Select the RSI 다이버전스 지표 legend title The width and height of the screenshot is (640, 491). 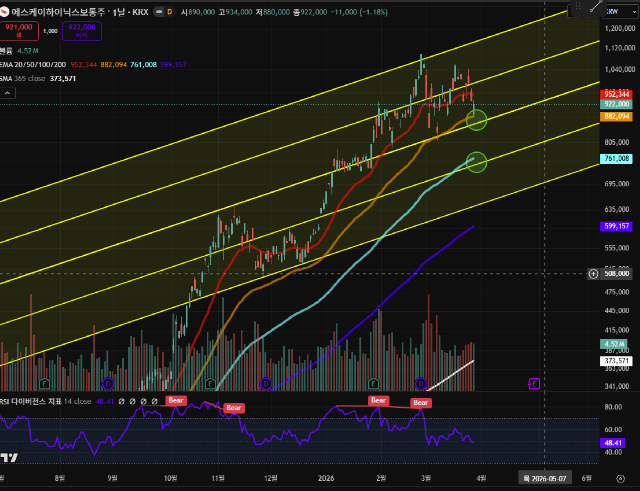31,402
